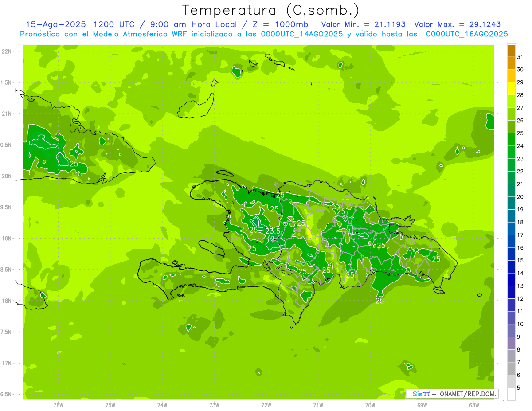Image resolution: width=532 pixels, height=411 pixels.
Task: Pick the deep blue legend band between 13 and 14
Action: pos(511,279)
